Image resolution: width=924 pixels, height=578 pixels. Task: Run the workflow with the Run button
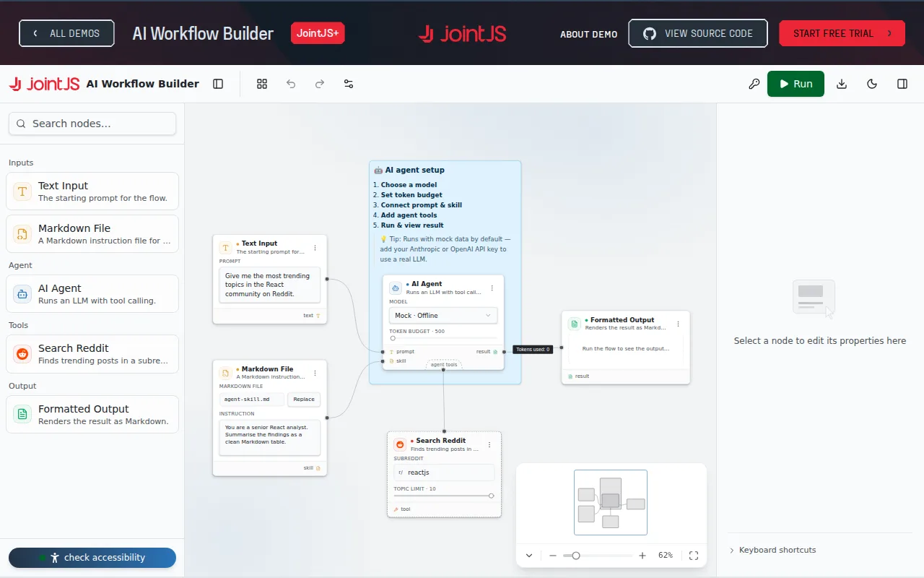(796, 84)
